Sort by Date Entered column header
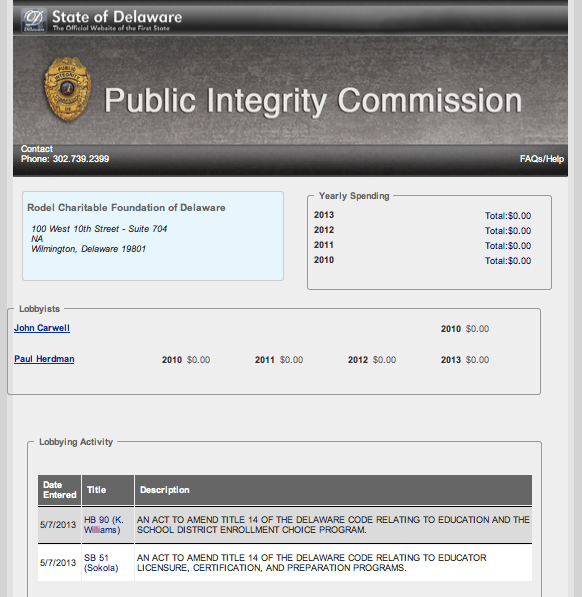 click(x=59, y=490)
